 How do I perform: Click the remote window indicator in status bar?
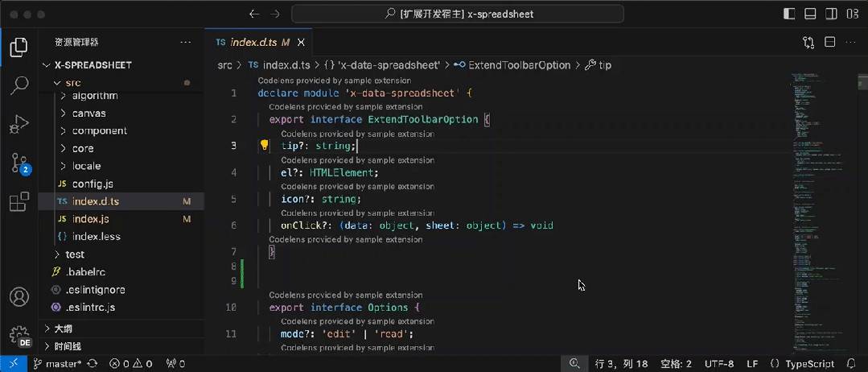[12, 364]
